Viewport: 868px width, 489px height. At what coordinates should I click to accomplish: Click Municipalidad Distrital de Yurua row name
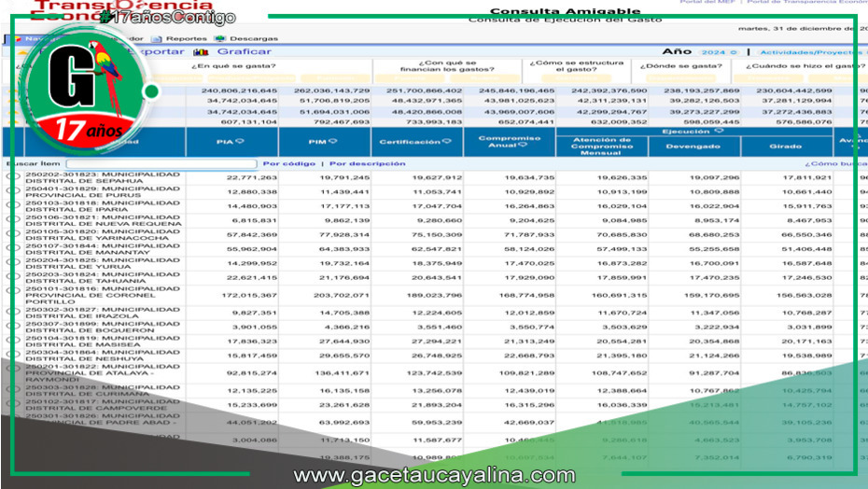coord(103,263)
